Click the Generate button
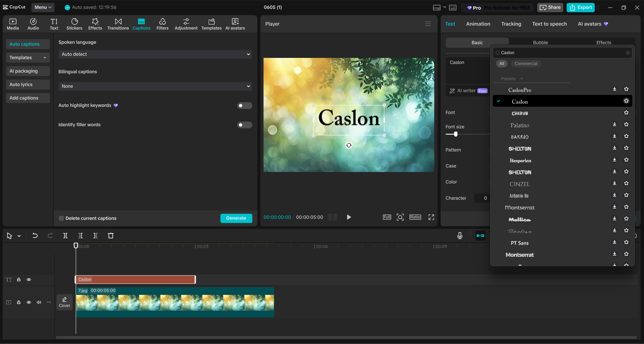The height and width of the screenshot is (344, 644). pos(236,218)
